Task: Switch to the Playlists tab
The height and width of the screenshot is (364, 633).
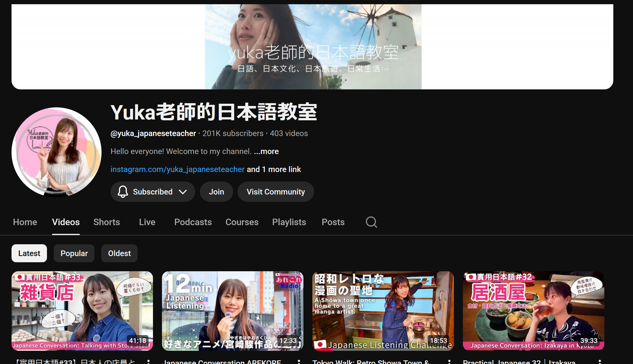Action: click(x=289, y=222)
